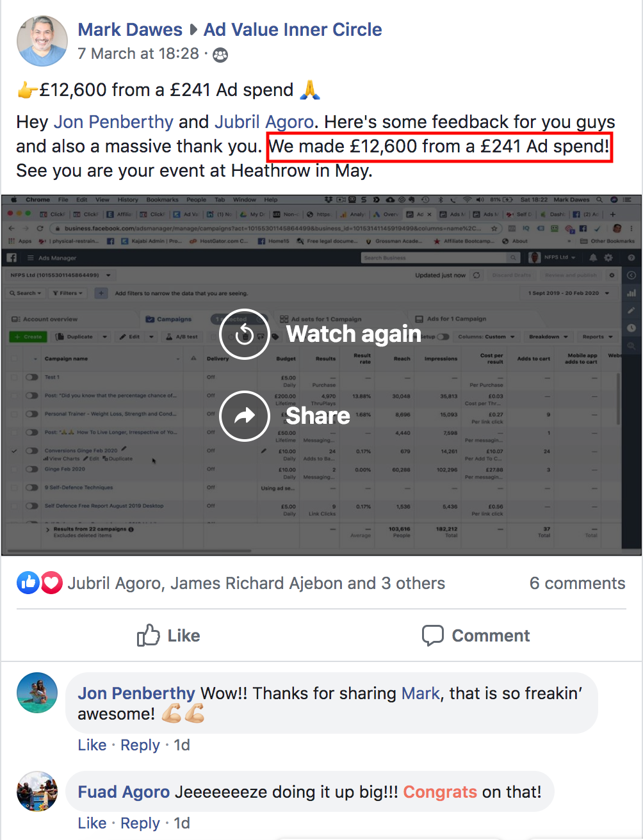Open the 7 March at 18:28 timestamp
This screenshot has width=643, height=840.
(x=138, y=54)
